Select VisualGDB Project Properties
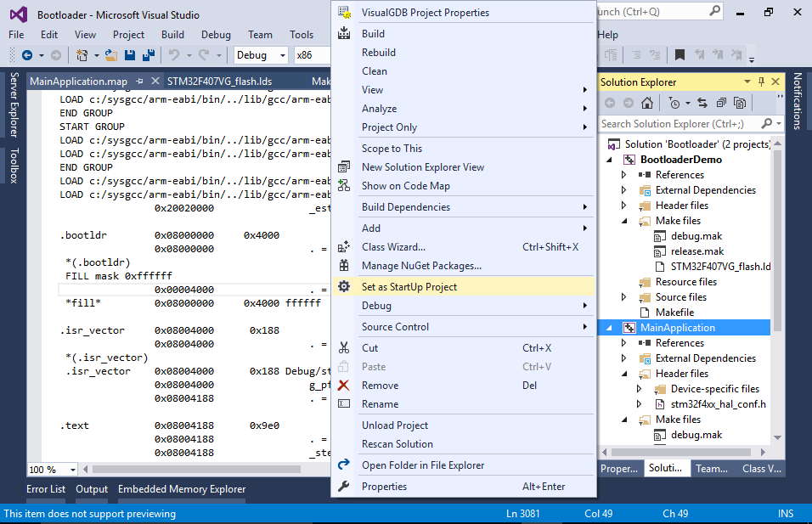 tap(463, 13)
